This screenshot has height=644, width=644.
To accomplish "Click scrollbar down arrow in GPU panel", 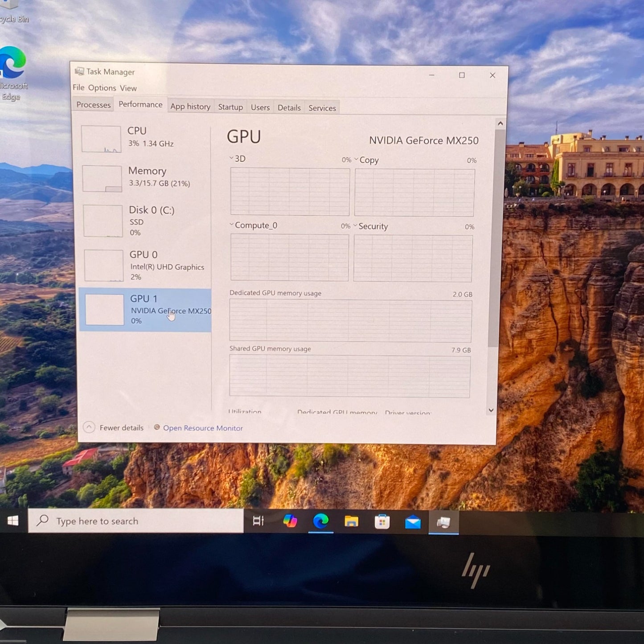I will (491, 410).
